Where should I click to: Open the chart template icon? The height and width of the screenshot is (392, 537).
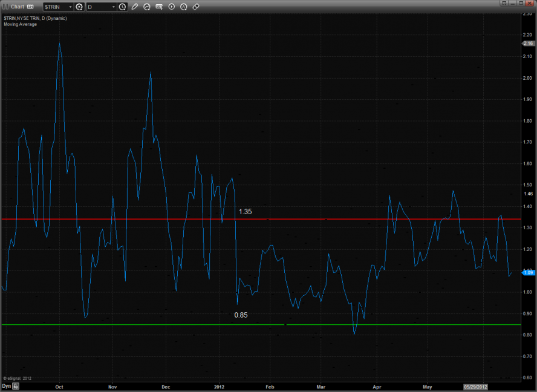click(x=159, y=7)
